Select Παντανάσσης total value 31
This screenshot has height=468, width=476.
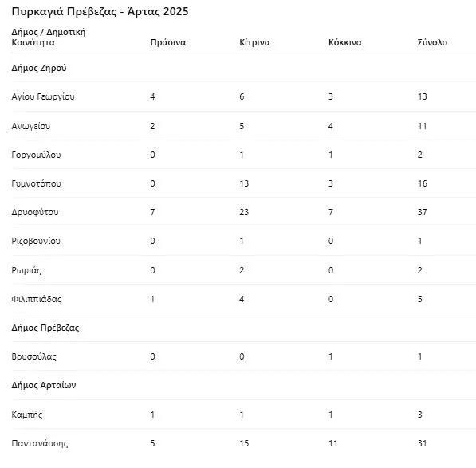tap(422, 443)
